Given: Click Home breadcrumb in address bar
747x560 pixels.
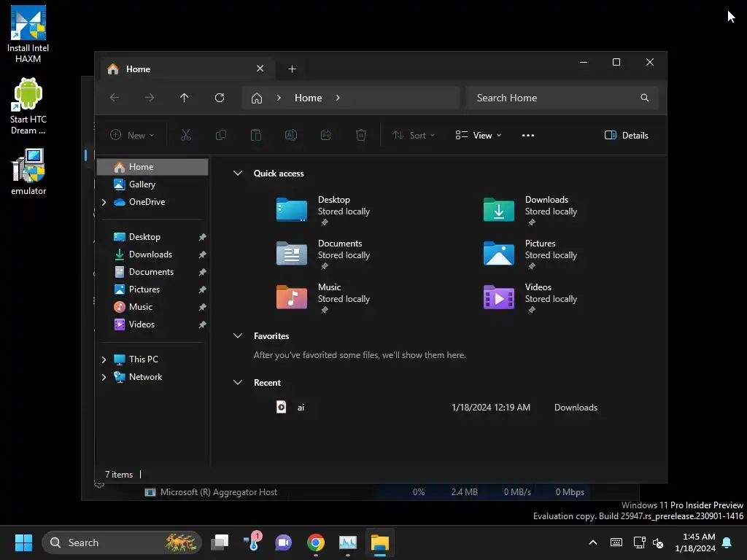Looking at the screenshot, I should [309, 98].
